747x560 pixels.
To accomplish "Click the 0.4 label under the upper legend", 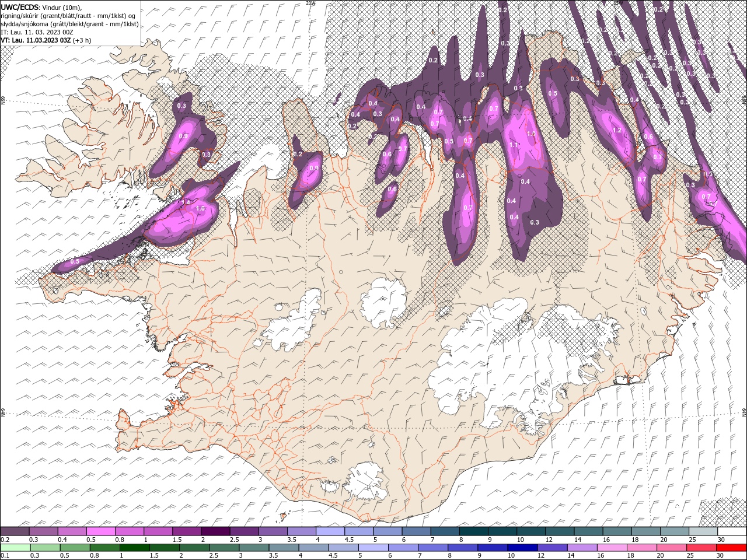I will (62, 540).
